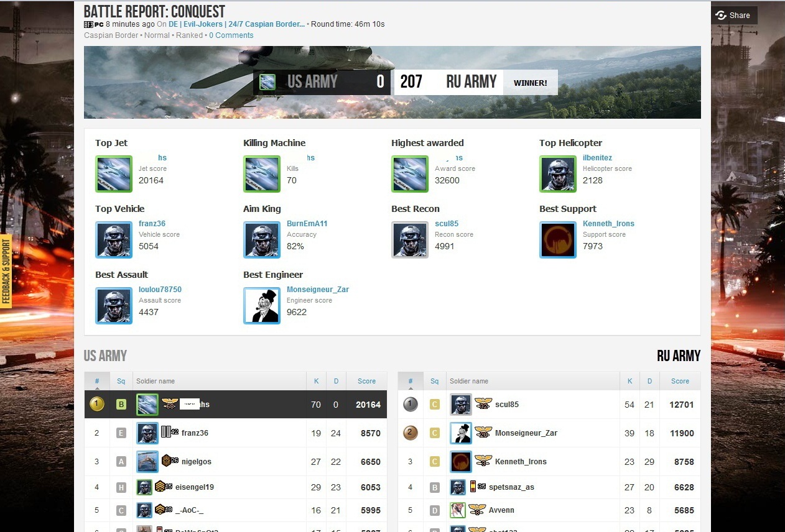Open the Feedback & Support side tab
The image size is (785, 532).
(x=6, y=271)
